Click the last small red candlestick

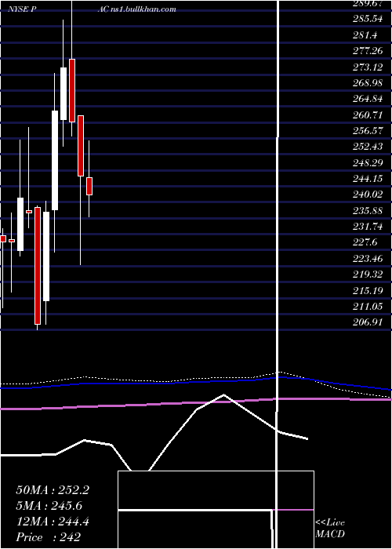tap(89, 187)
